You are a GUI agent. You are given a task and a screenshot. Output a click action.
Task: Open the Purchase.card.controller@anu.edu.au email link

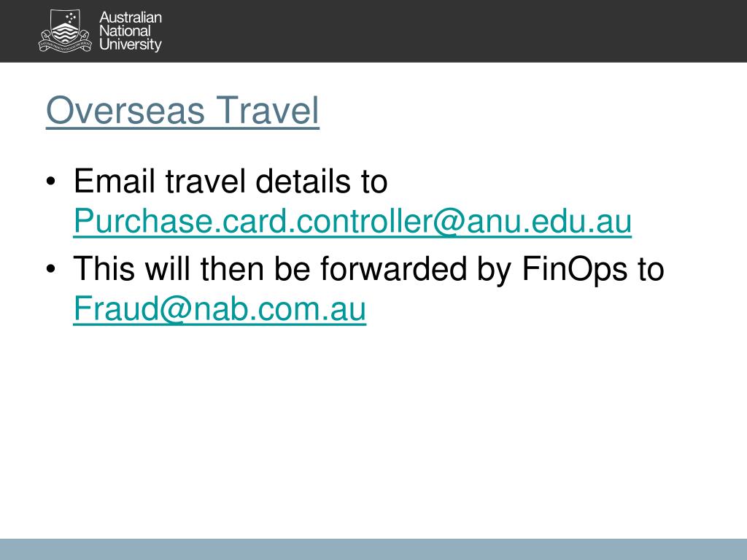pyautogui.click(x=352, y=222)
